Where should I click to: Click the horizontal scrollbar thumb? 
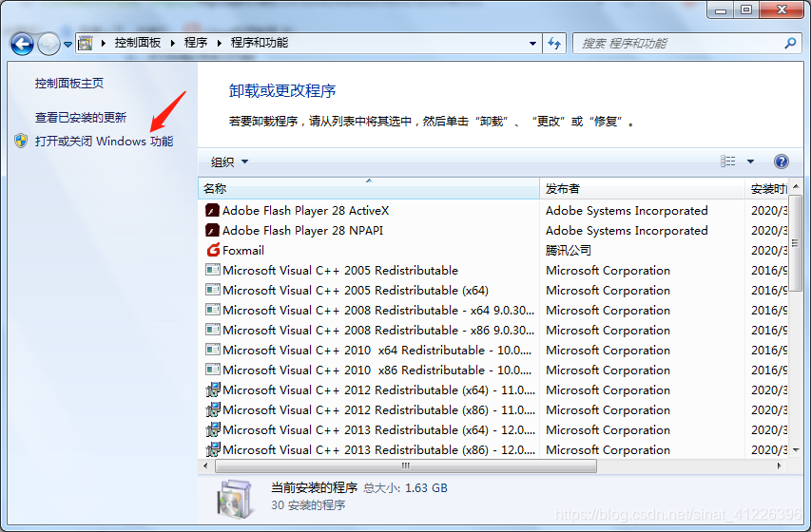406,465
